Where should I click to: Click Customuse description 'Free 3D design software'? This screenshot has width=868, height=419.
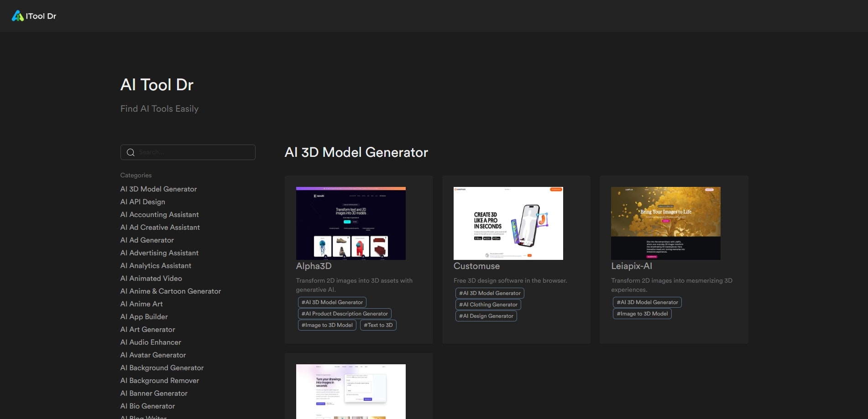(510, 280)
